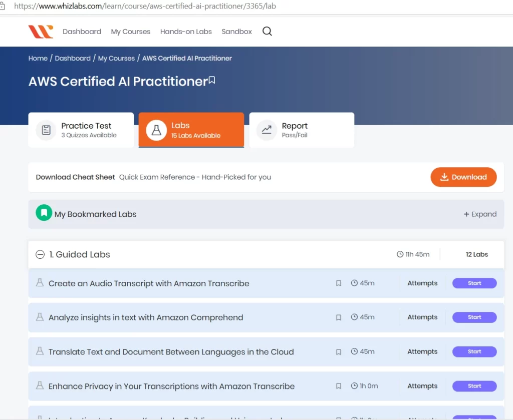
Task: Click the Whizlabs logo icon
Action: 41,32
